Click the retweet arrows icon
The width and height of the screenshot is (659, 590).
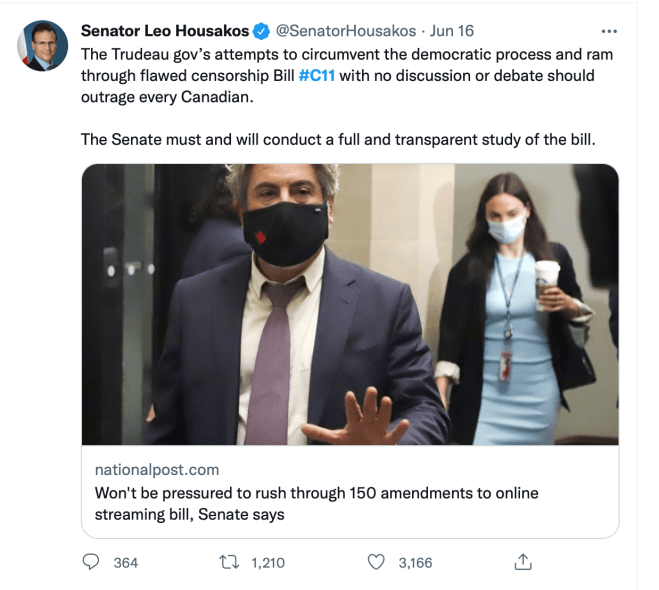point(229,562)
